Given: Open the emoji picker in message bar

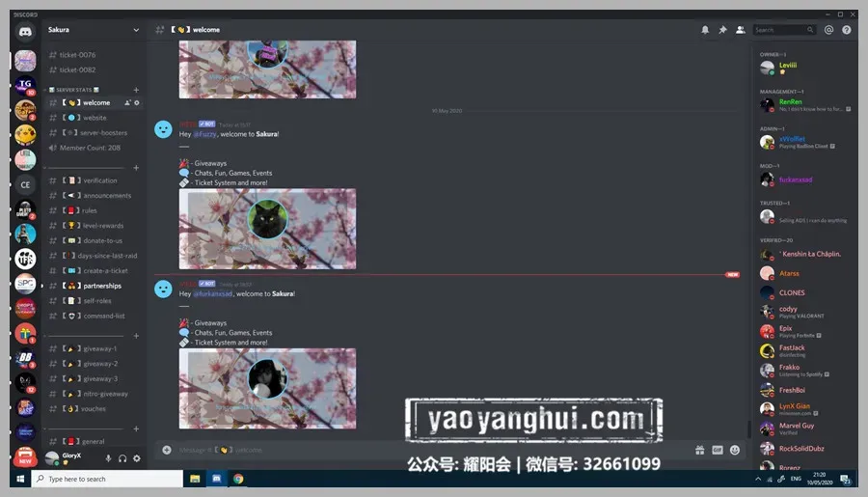Looking at the screenshot, I should (735, 450).
